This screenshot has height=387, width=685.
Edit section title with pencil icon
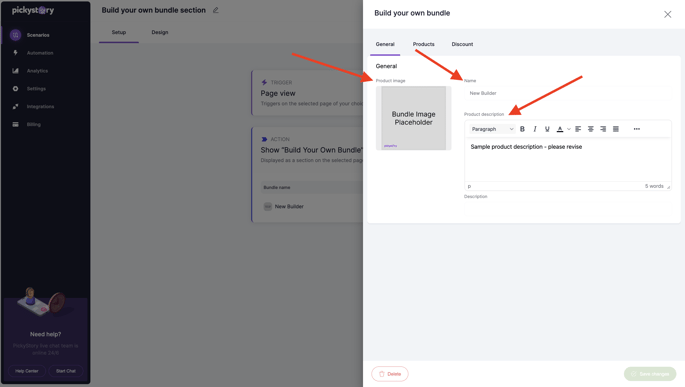(x=215, y=10)
